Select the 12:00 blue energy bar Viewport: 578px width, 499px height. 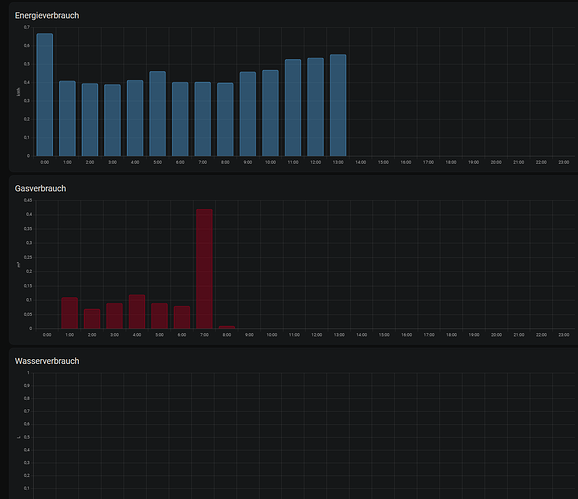click(x=316, y=107)
